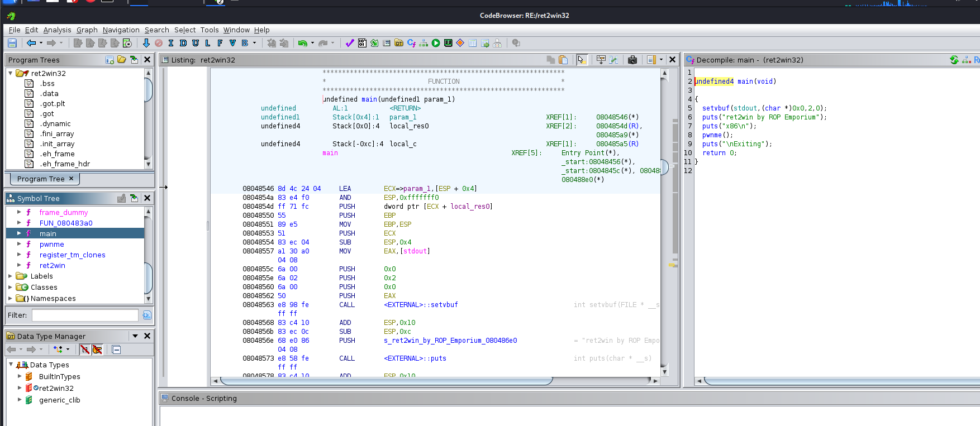Image resolution: width=980 pixels, height=426 pixels.
Task: Select .got.plt section in Program Trees
Action: click(x=52, y=103)
